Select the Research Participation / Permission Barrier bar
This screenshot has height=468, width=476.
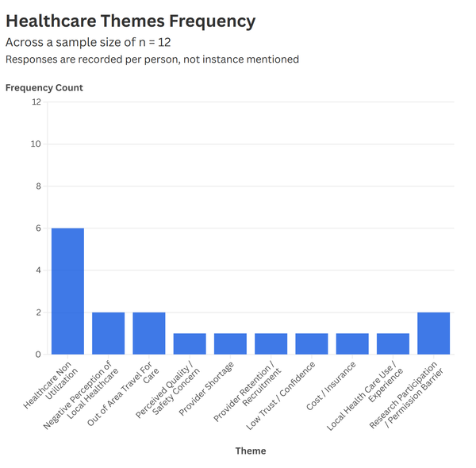coord(434,333)
